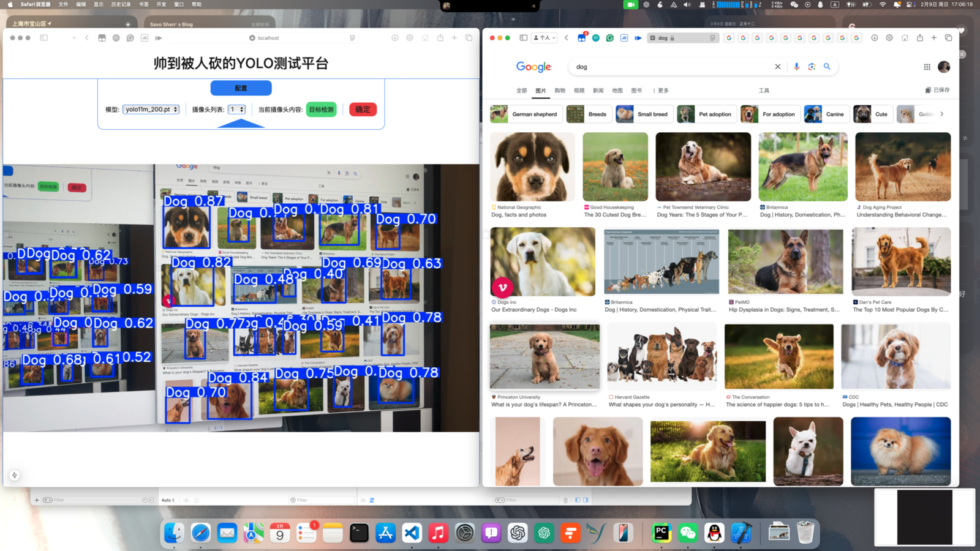The width and height of the screenshot is (980, 551).
Task: Switch to the 视频 search tab
Action: click(579, 91)
